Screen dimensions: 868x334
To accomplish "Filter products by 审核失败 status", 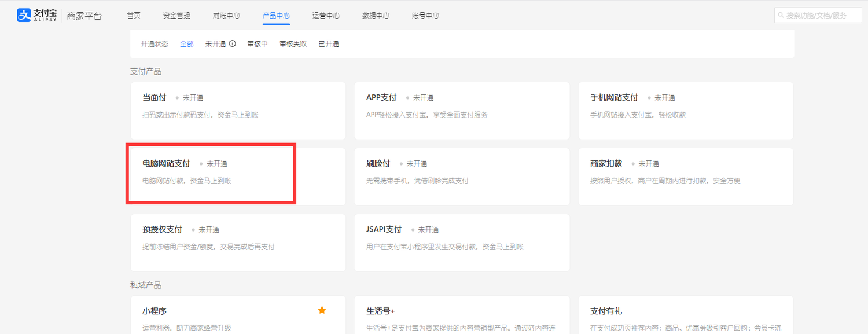I will pos(293,44).
